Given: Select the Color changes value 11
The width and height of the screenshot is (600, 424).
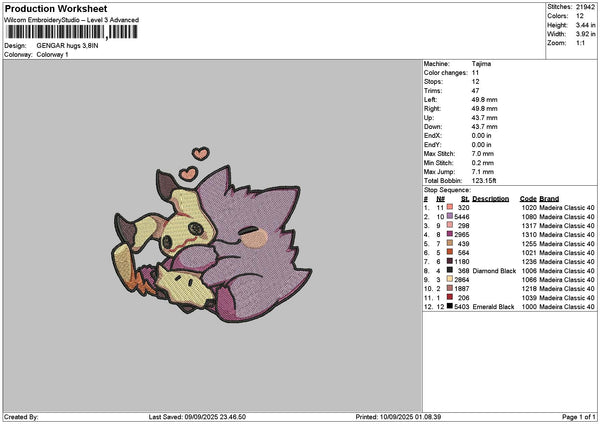Looking at the screenshot, I should coord(475,73).
